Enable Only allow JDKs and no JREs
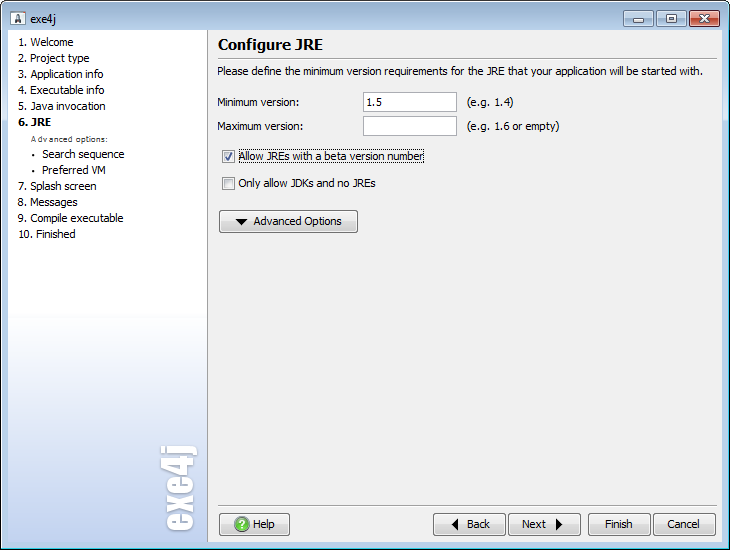Image resolution: width=730 pixels, height=550 pixels. (x=228, y=183)
